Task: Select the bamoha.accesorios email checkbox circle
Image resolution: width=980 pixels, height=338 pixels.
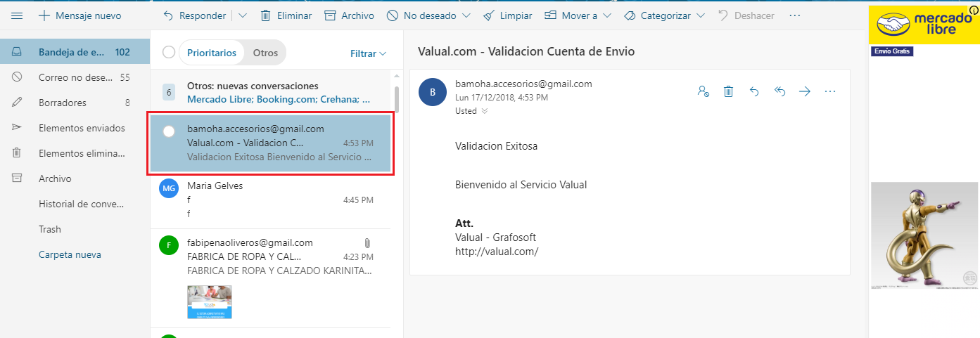Action: pos(169,131)
